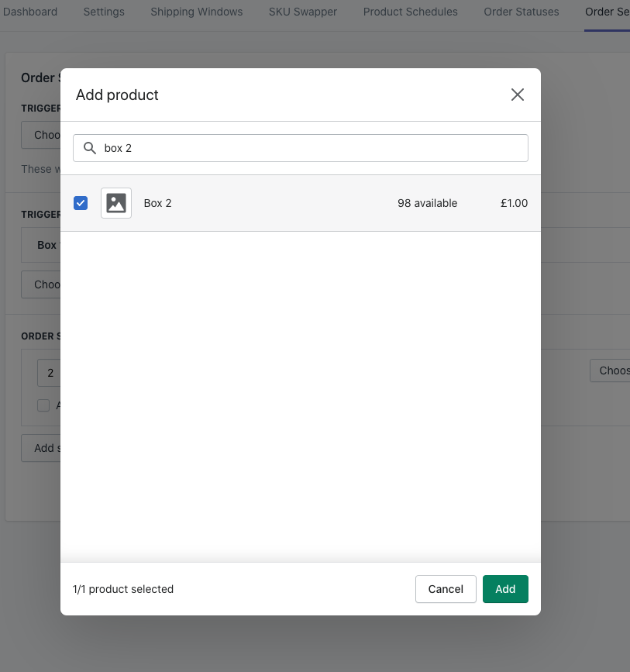Confirm selection with the green Add button
The width and height of the screenshot is (630, 672).
click(x=505, y=589)
